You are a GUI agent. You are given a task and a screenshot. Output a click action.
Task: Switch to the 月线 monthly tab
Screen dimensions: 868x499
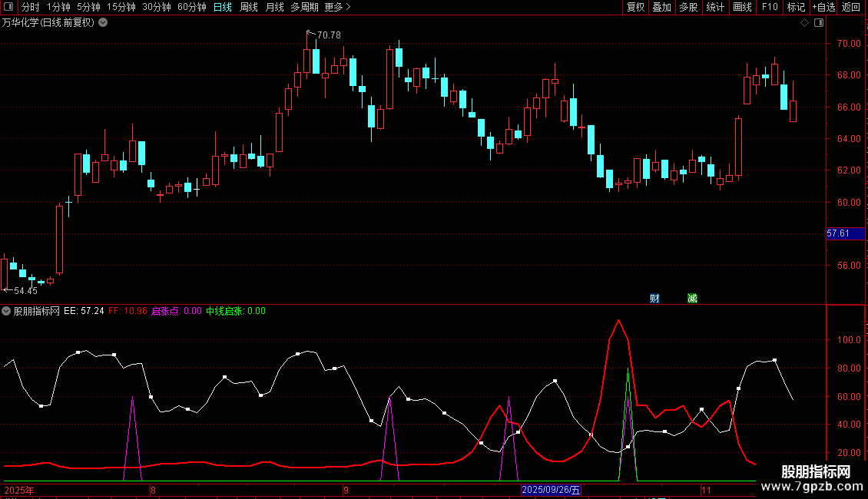point(274,7)
